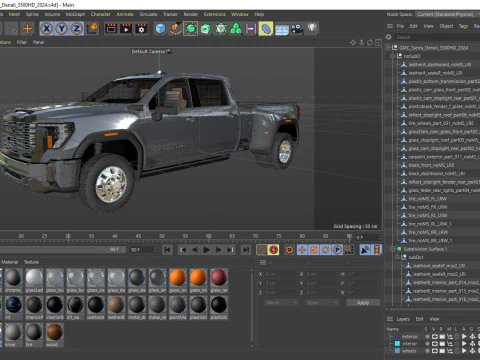Add a Camera object

click(x=297, y=29)
